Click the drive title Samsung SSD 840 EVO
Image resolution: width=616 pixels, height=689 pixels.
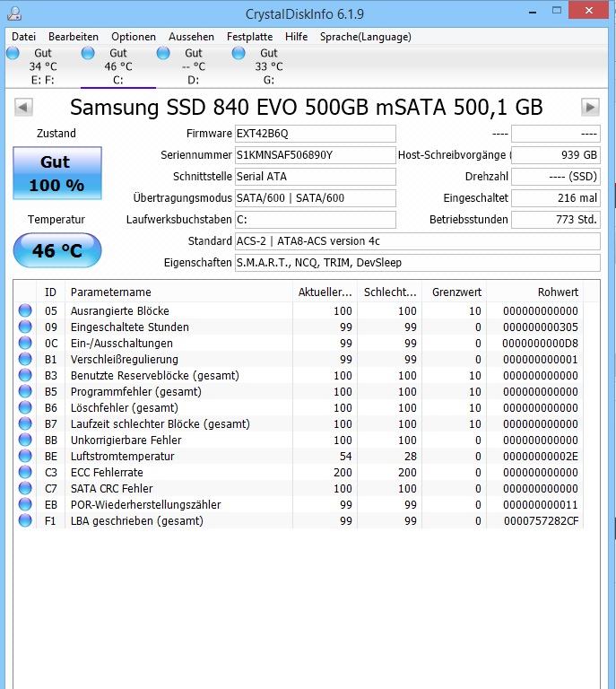pos(307,108)
